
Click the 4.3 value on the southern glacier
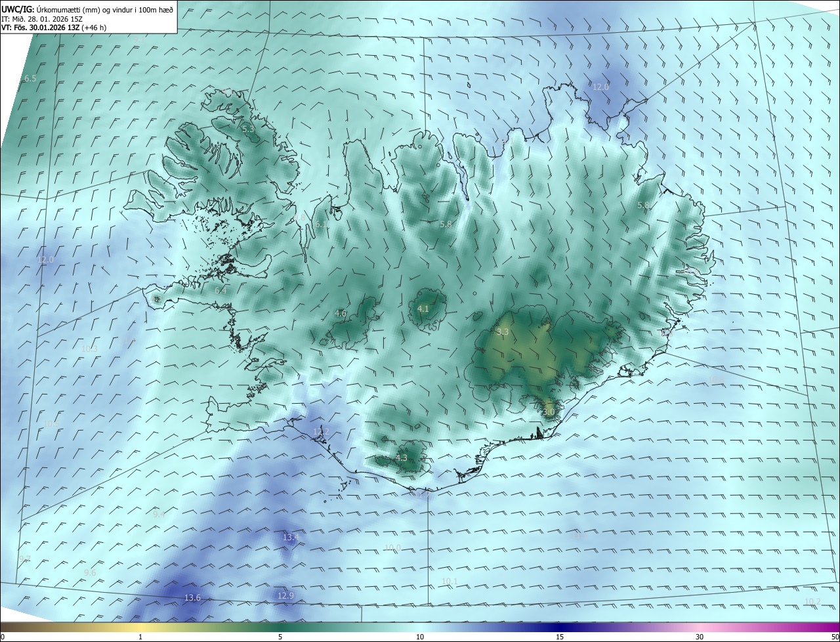click(x=401, y=458)
